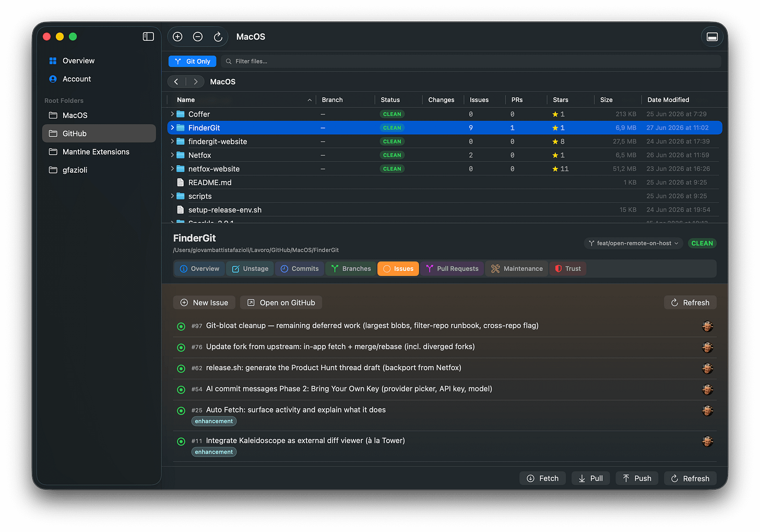760x532 pixels.
Task: Go forward with the right chevron
Action: point(196,81)
